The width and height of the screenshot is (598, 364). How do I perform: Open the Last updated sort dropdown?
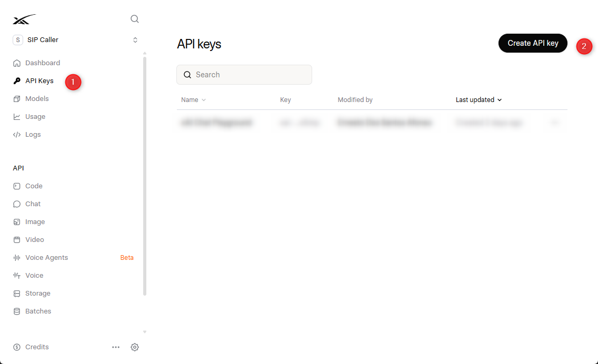click(x=479, y=100)
